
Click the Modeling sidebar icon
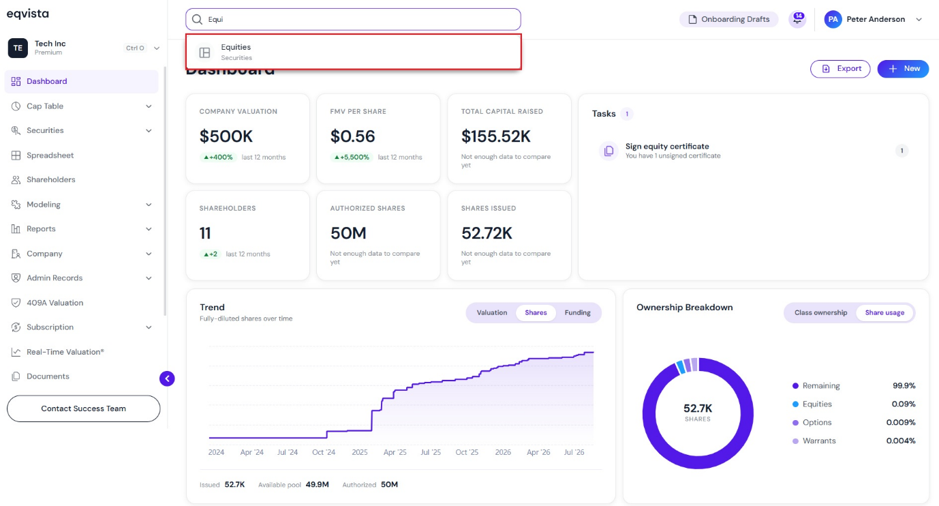[16, 204]
